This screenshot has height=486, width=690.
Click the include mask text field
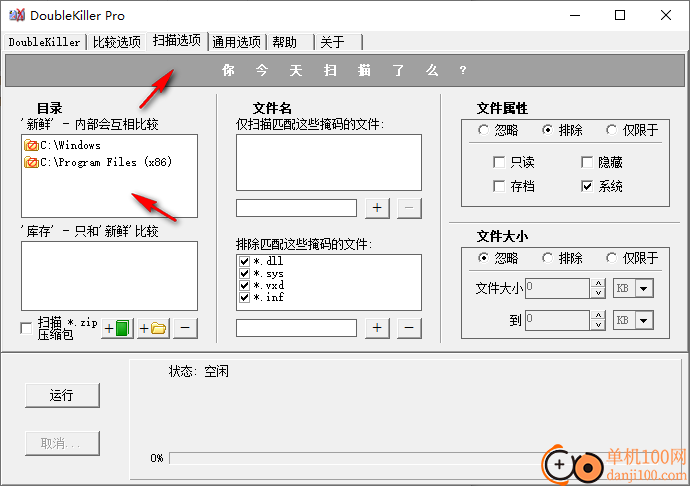coord(296,208)
